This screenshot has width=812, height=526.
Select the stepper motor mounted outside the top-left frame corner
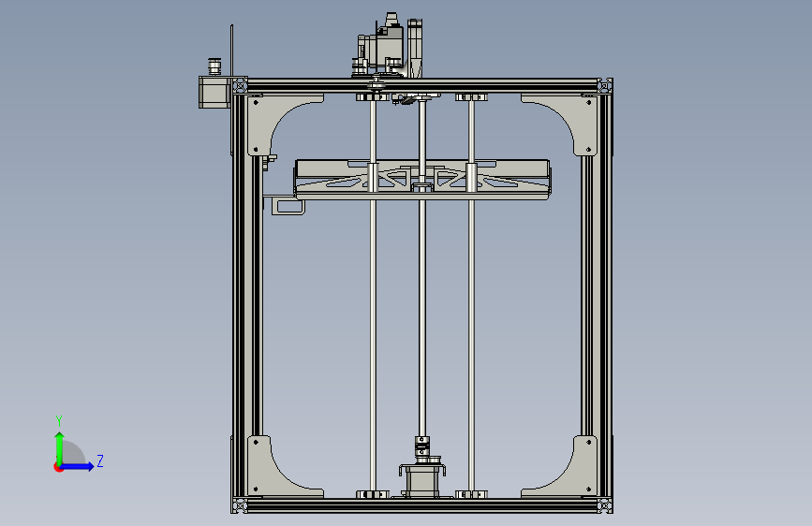pyautogui.click(x=214, y=92)
